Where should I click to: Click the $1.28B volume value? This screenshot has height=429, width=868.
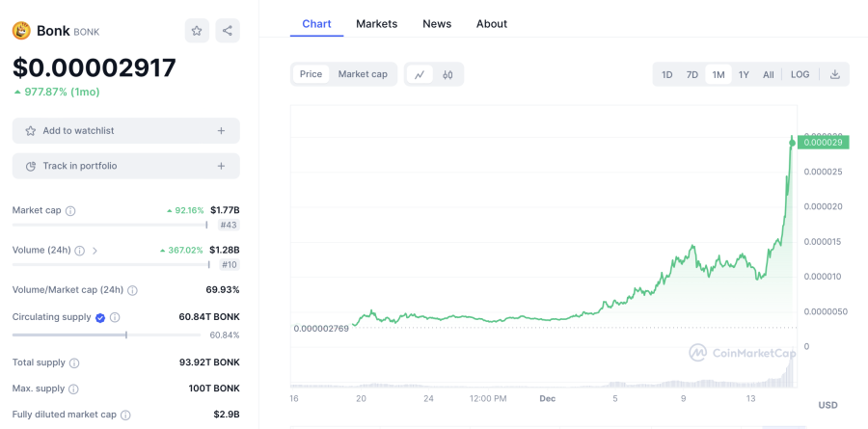(225, 251)
